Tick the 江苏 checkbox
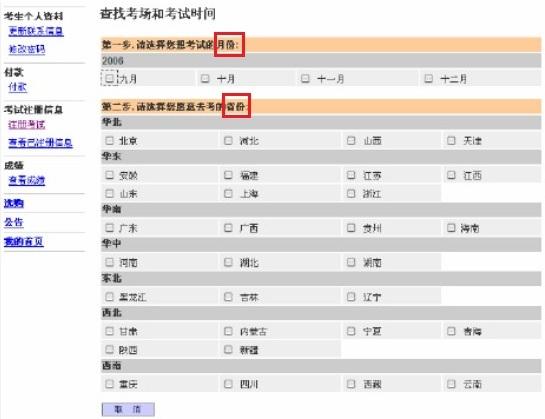This screenshot has width=545, height=419. tap(351, 175)
